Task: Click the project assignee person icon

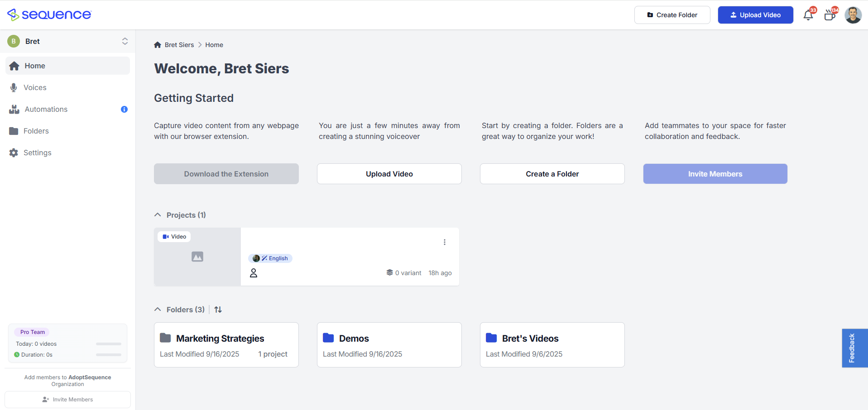Action: pos(254,273)
